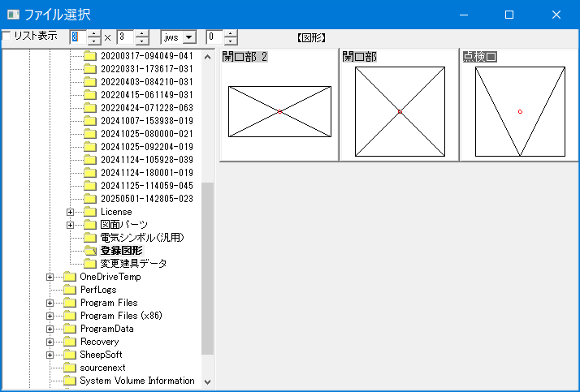580x392 pixels.
Task: Click the folder icon of 20241124-180001-019
Action: [x=90, y=173]
